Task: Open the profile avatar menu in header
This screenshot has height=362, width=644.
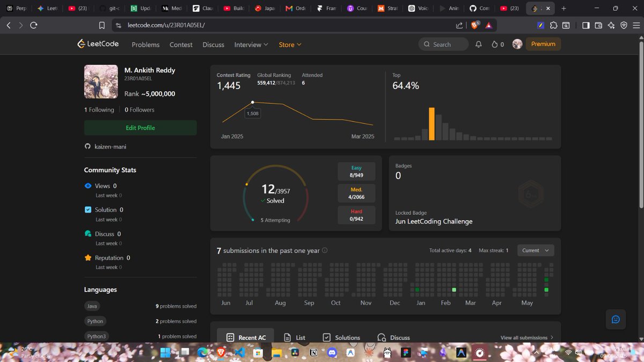Action: point(517,44)
